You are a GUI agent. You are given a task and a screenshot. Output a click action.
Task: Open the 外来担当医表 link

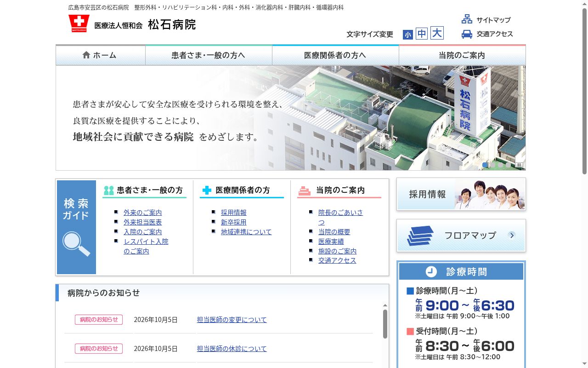pyautogui.click(x=142, y=222)
